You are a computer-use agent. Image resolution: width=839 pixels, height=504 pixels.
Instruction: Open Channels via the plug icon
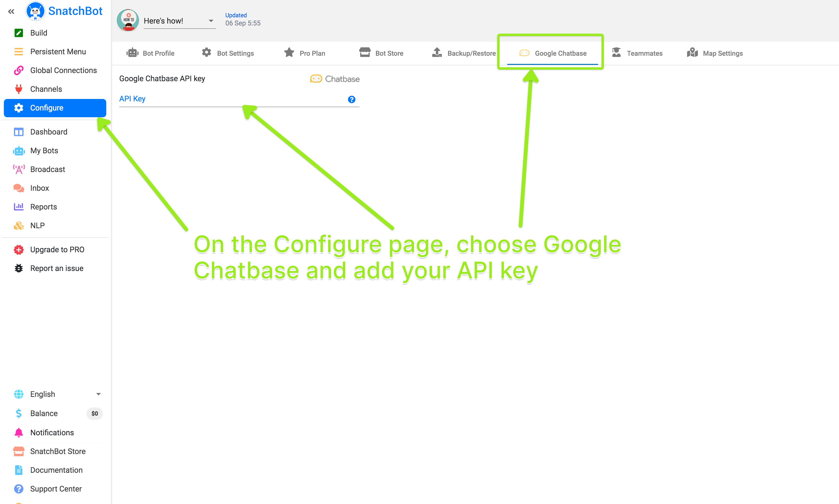pyautogui.click(x=19, y=89)
